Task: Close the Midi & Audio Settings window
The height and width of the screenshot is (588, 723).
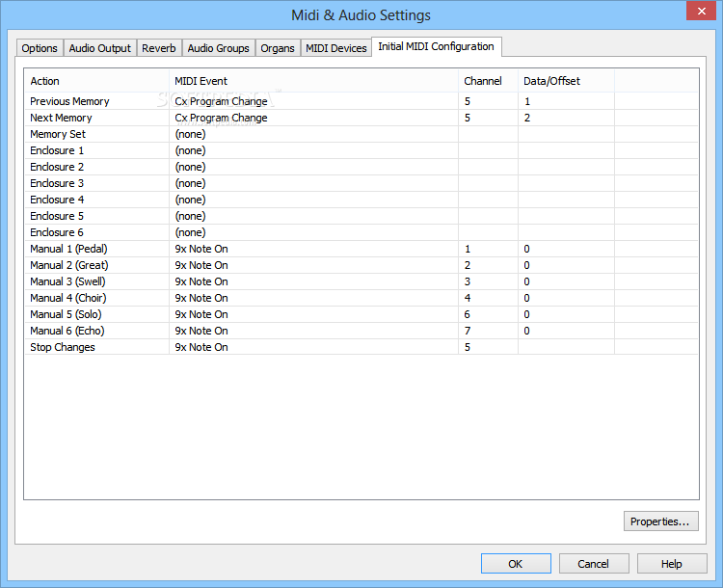Action: [702, 11]
